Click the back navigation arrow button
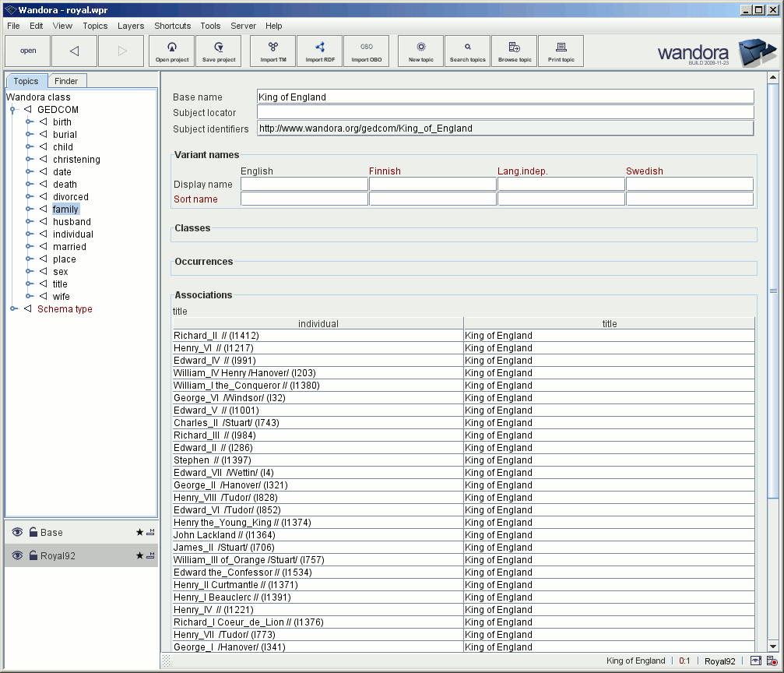This screenshot has height=673, width=784. pyautogui.click(x=75, y=51)
